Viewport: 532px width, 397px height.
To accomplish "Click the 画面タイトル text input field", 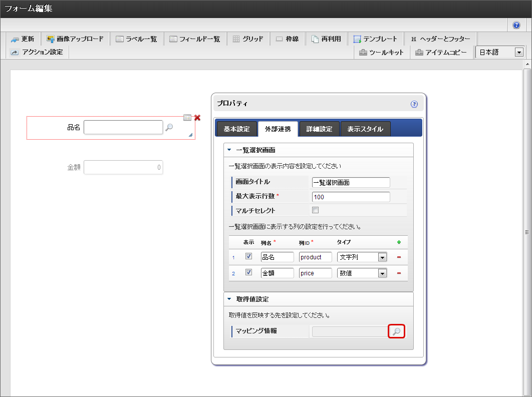I will tap(351, 183).
